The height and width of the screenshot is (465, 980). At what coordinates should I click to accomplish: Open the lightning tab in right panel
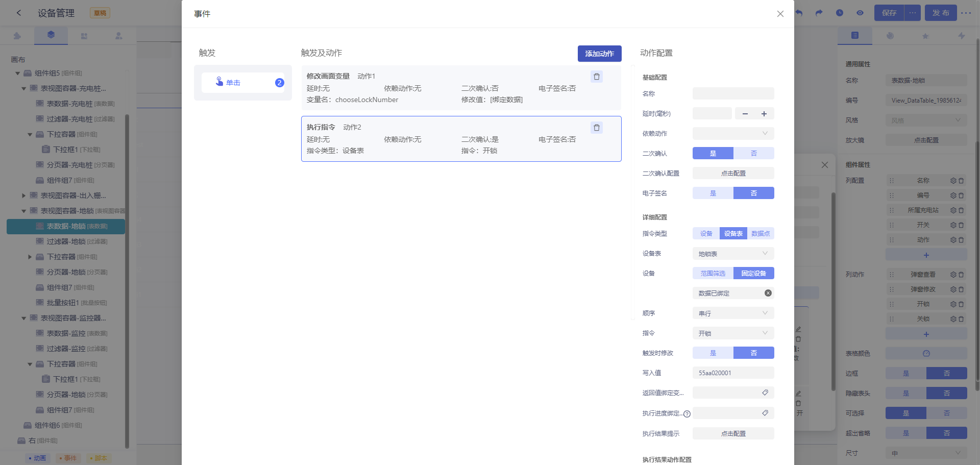click(961, 36)
